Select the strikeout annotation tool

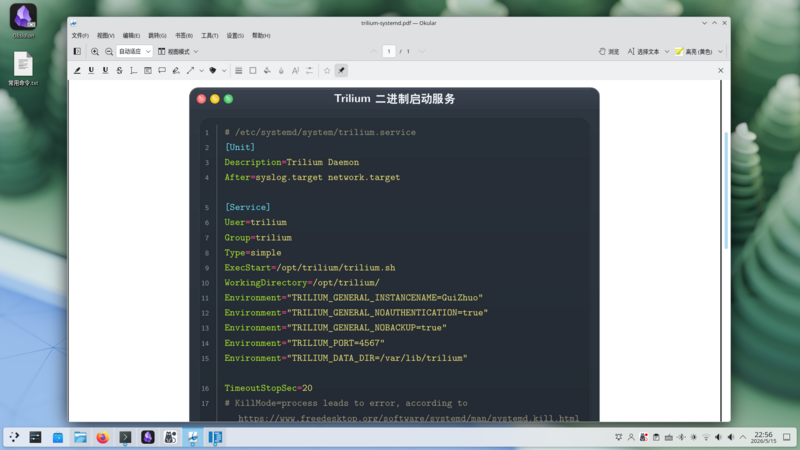(x=119, y=71)
